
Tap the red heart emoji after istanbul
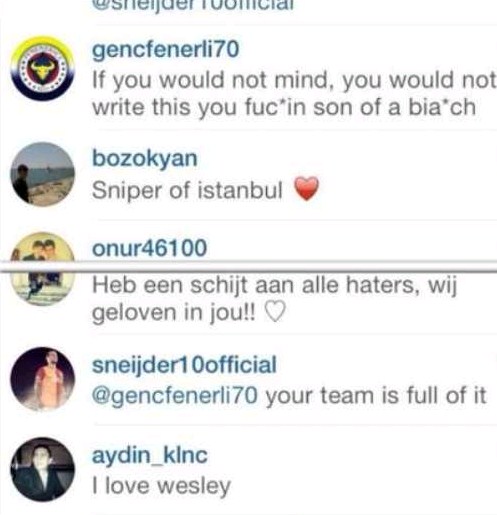click(306, 188)
